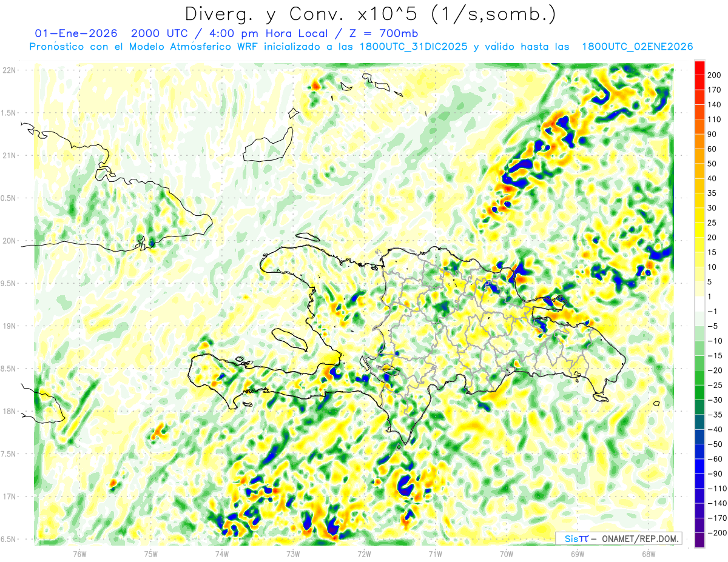
Task: Click the "-90" color bar label
Action: pos(715,473)
